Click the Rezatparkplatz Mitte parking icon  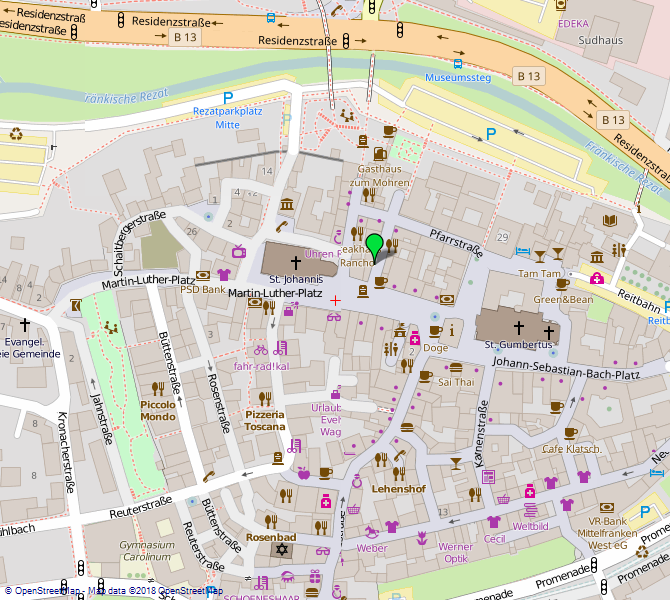(228, 98)
